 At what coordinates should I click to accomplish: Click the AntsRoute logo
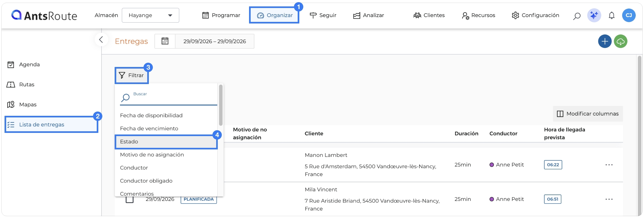pos(44,15)
